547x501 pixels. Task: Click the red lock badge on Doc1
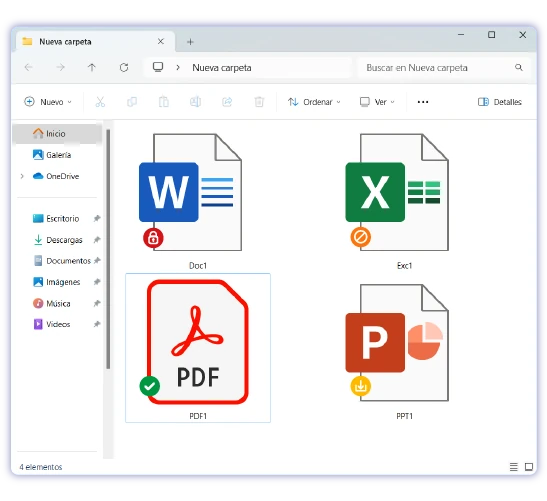point(153,238)
